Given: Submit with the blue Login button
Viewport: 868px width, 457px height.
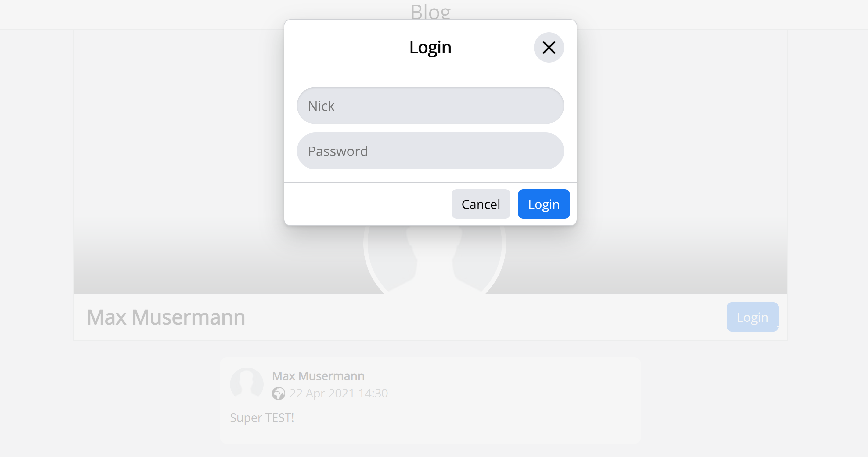Looking at the screenshot, I should pos(543,204).
